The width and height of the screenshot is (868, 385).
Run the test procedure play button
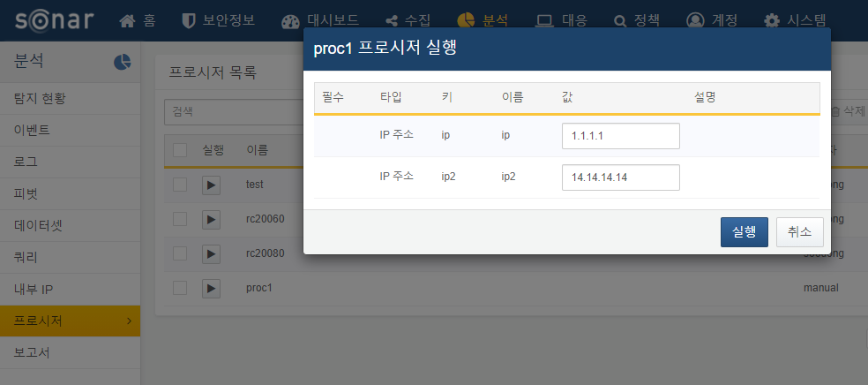click(x=211, y=185)
